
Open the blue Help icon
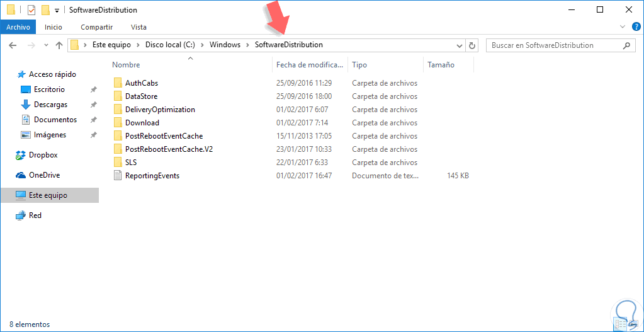636,27
